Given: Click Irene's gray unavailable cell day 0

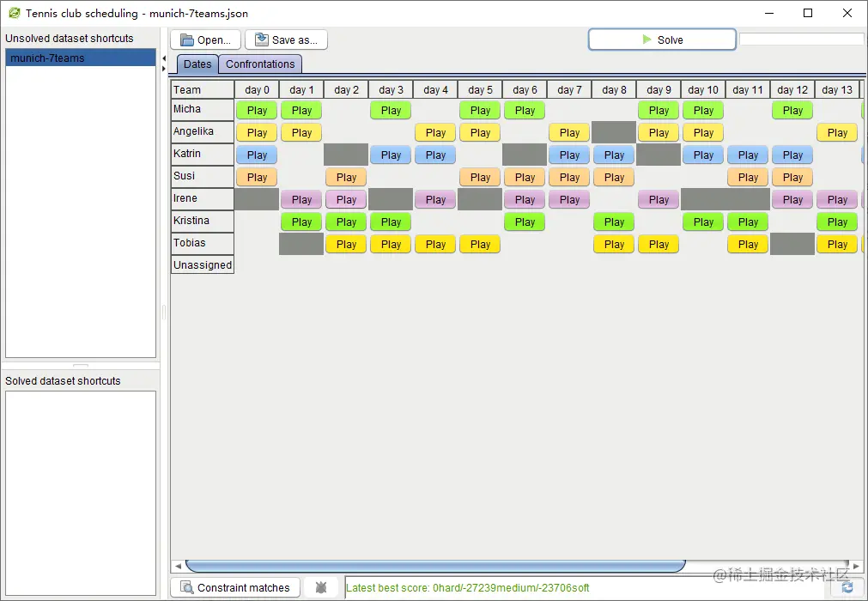Looking at the screenshot, I should coord(257,199).
